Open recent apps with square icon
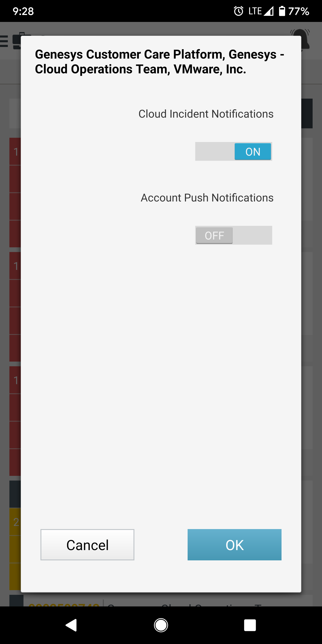The image size is (322, 644). pos(250,625)
